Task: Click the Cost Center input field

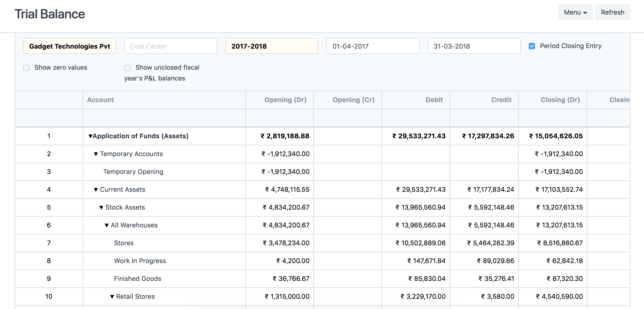Action: [171, 46]
